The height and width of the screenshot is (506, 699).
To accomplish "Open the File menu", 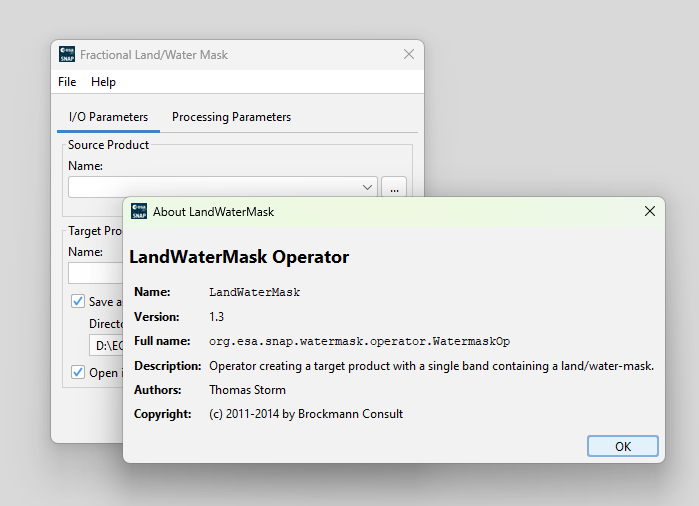I will [67, 82].
